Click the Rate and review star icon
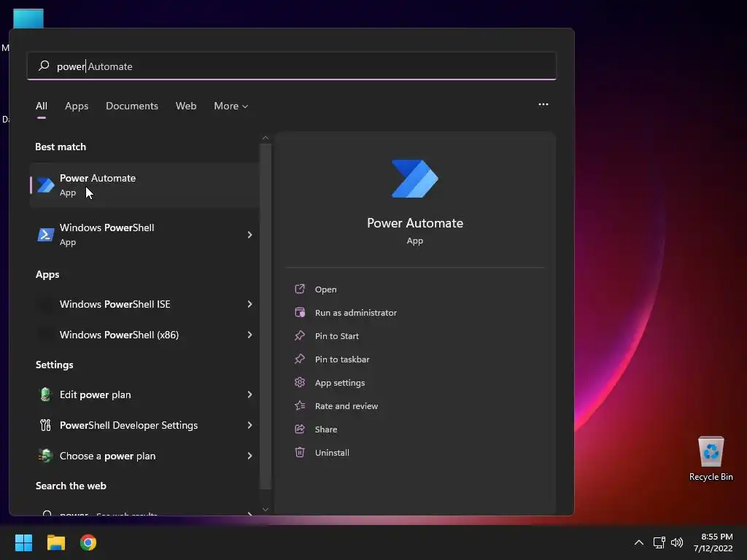The height and width of the screenshot is (560, 747). [x=300, y=405]
